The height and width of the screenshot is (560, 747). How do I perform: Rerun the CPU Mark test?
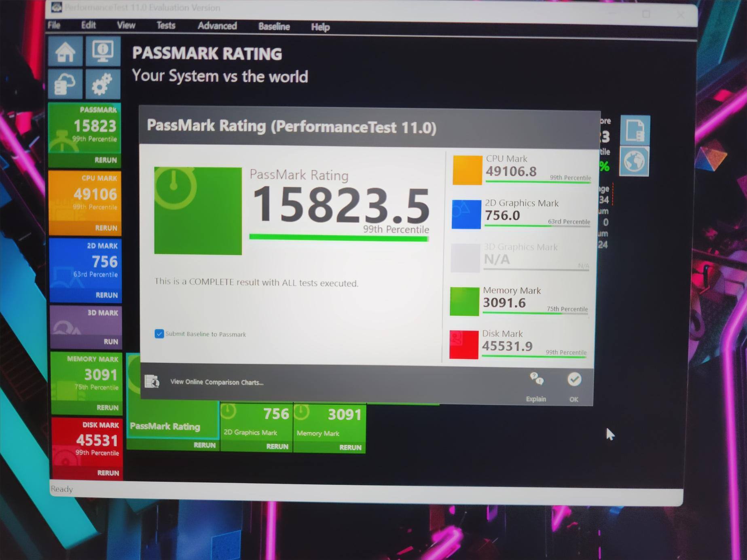[106, 228]
